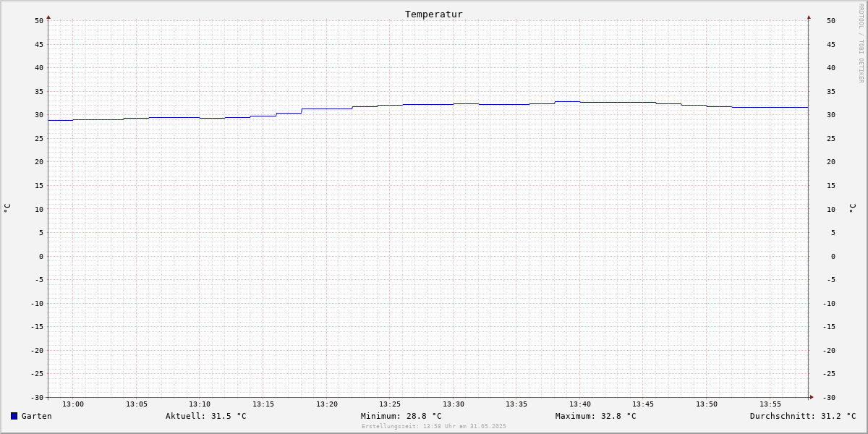
Task: Click the 13:35 time axis label
Action: pos(516,404)
